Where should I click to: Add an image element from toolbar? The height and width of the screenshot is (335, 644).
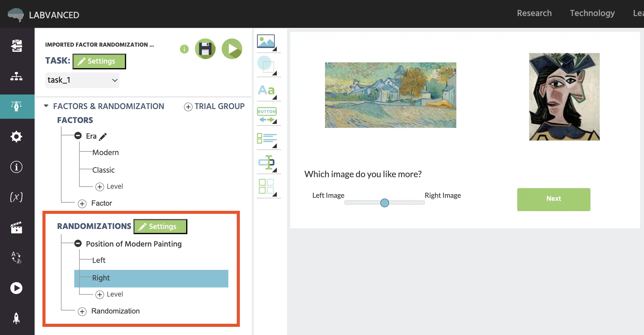pyautogui.click(x=267, y=42)
